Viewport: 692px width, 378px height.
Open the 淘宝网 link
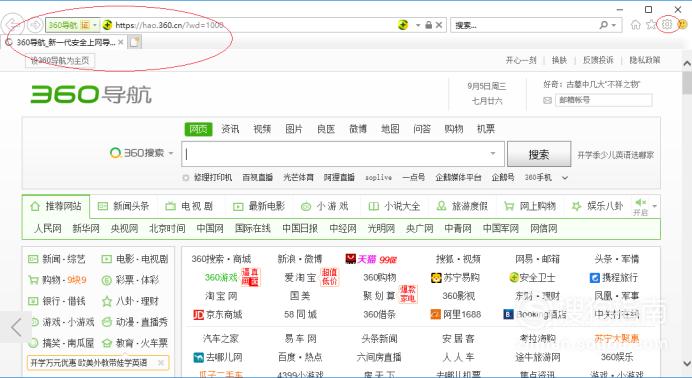click(x=221, y=296)
